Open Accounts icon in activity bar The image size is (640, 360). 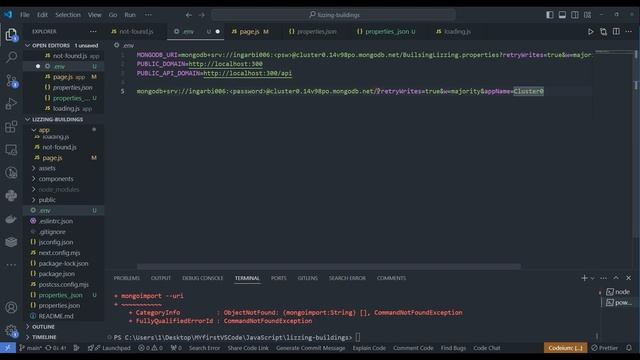pyautogui.click(x=11, y=307)
